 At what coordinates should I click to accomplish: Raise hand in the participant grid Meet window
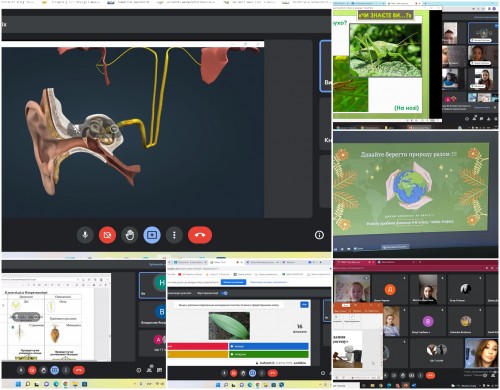[403, 375]
